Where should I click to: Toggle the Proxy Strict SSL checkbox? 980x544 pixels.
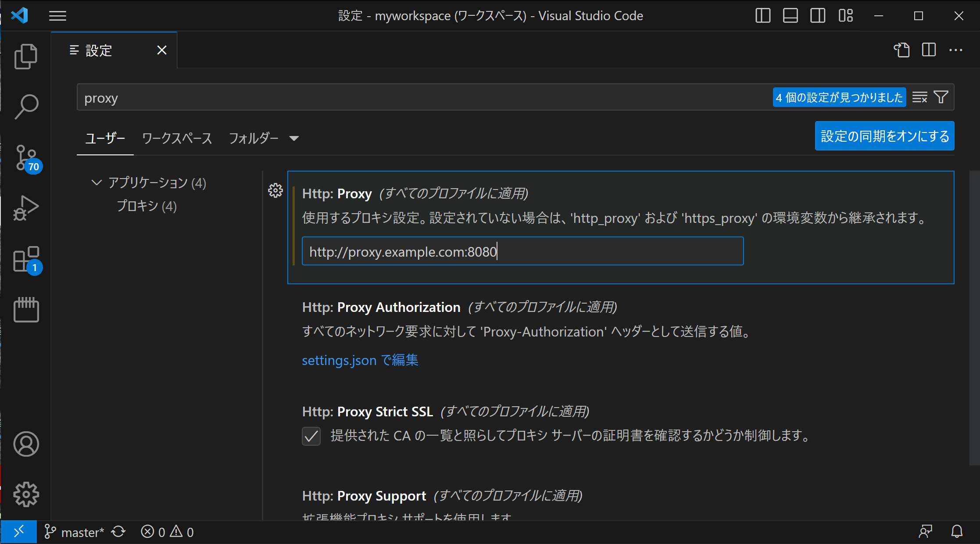tap(311, 436)
